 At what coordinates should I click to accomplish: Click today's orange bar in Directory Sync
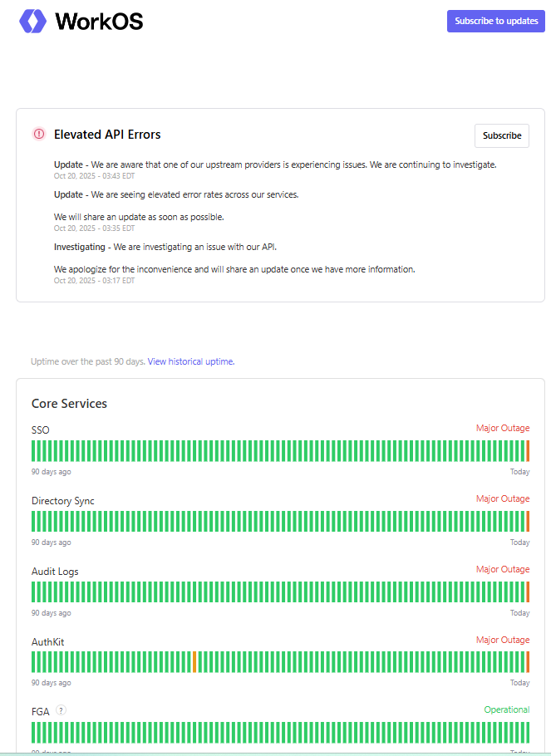coord(528,522)
